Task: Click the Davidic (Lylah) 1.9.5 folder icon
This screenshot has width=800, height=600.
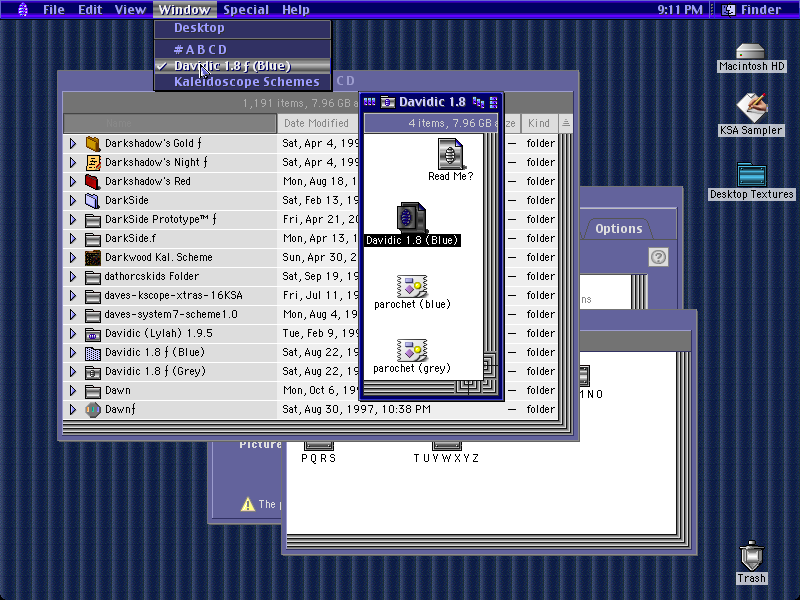Action: 92,334
